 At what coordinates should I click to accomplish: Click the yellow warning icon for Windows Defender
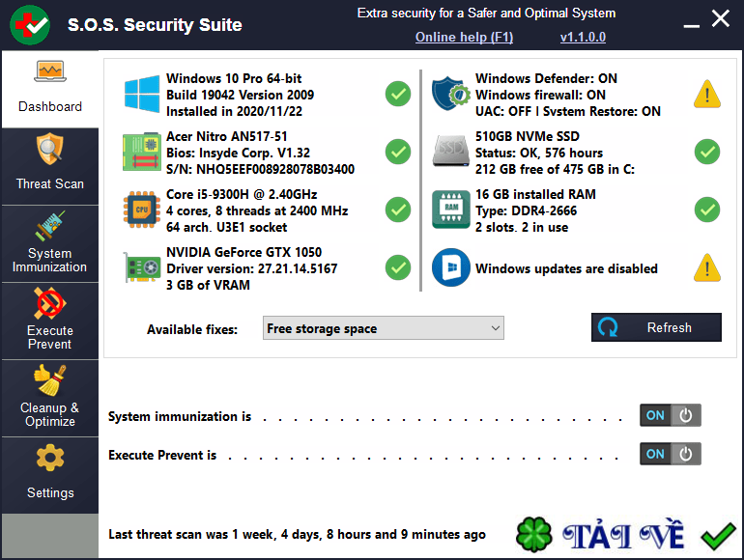pos(707,94)
